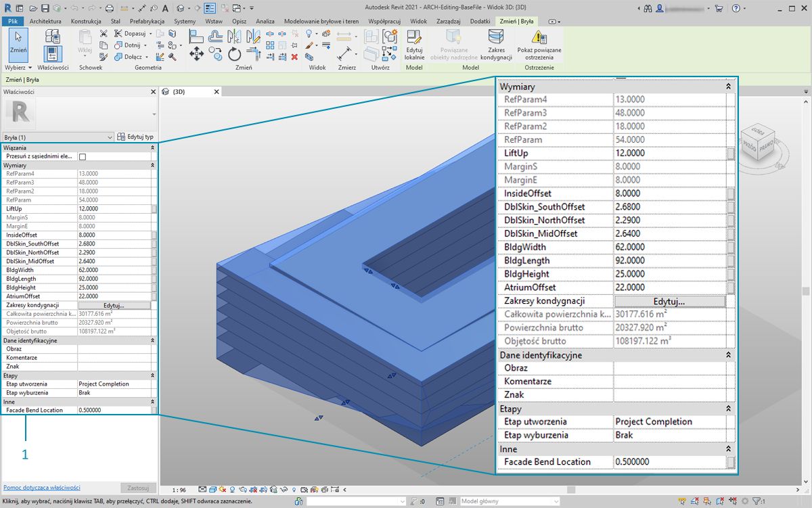812x508 pixels.
Task: Select the Cut to clipboard icon
Action: [x=104, y=33]
